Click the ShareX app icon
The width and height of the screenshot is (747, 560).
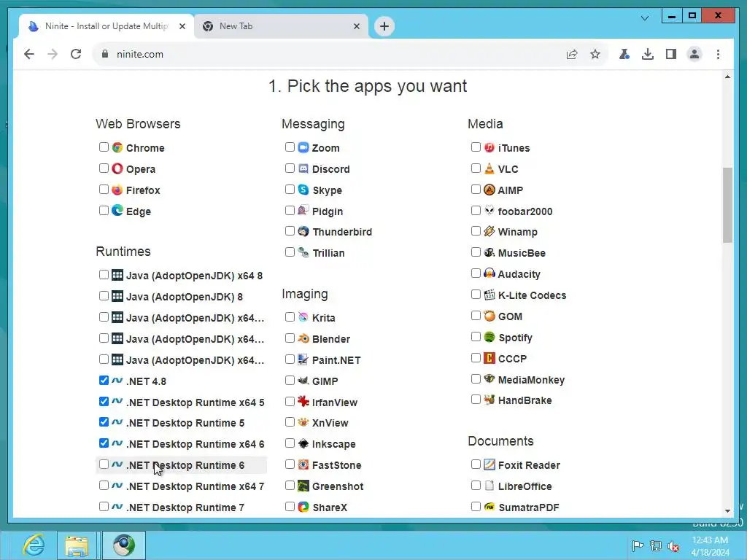pyautogui.click(x=303, y=507)
